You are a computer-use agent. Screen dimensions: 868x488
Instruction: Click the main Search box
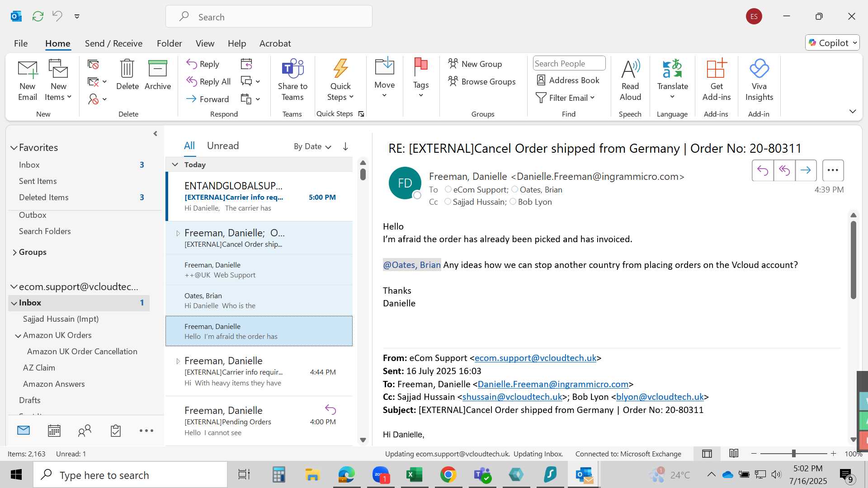pyautogui.click(x=269, y=17)
